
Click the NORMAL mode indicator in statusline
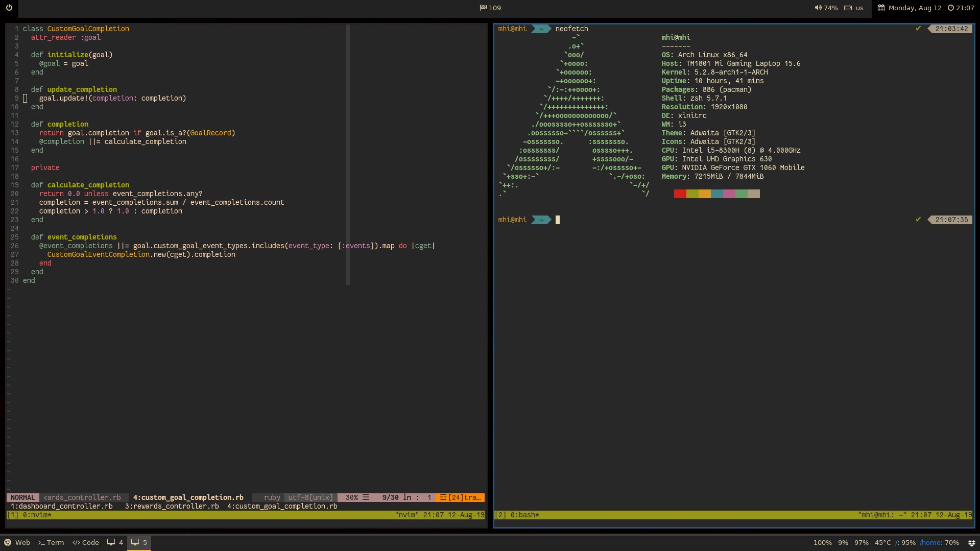coord(22,497)
